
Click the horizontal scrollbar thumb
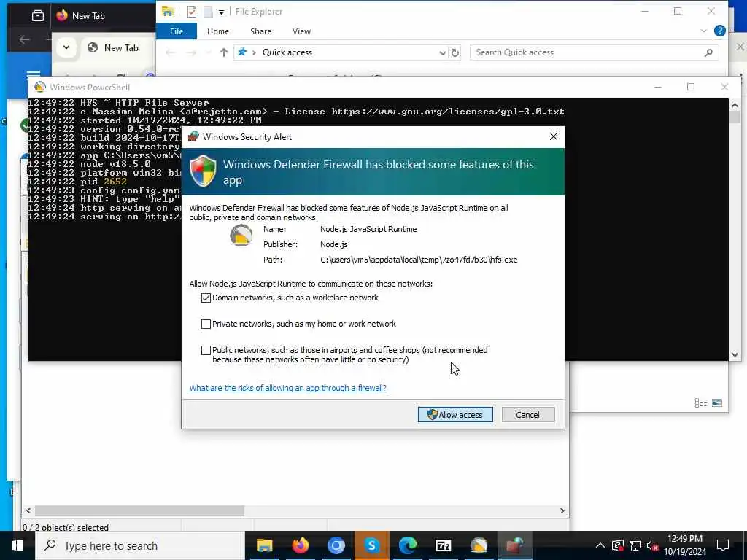[139, 510]
